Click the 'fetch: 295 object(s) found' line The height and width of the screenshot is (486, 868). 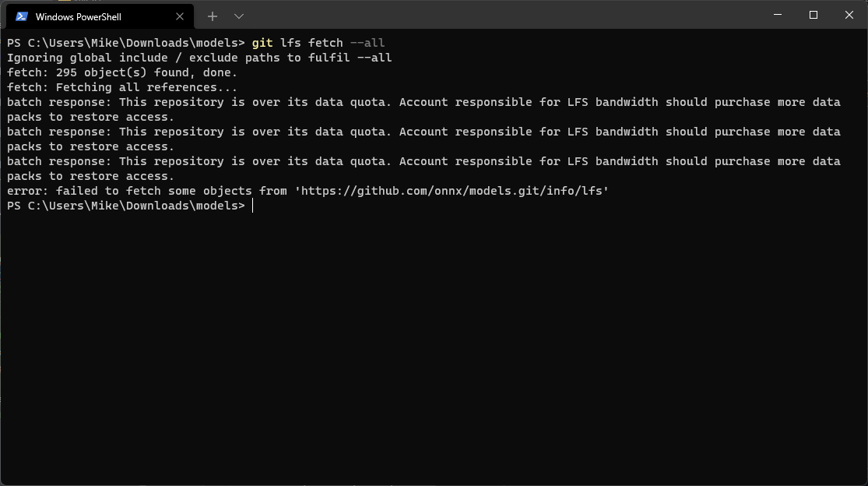[x=121, y=72]
